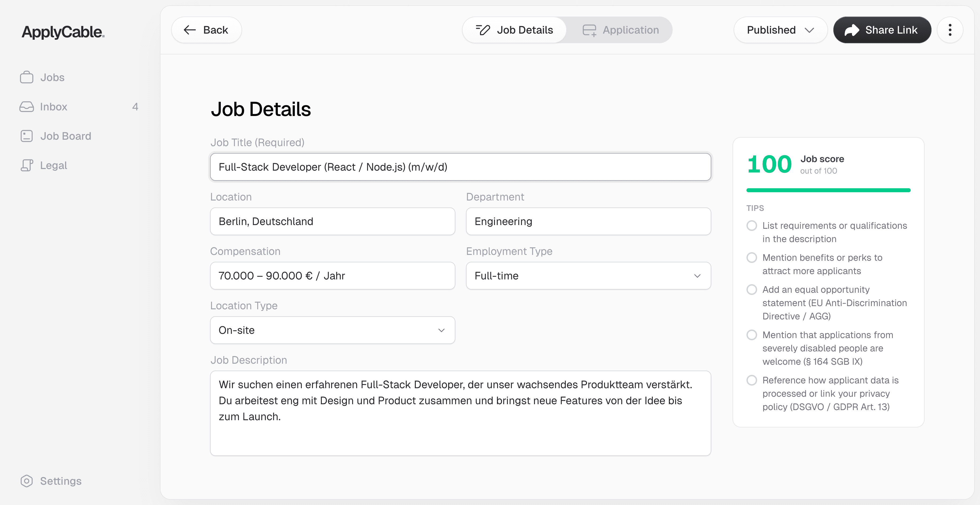The image size is (980, 505).
Task: Click the Published dropdown chevron
Action: pyautogui.click(x=810, y=30)
